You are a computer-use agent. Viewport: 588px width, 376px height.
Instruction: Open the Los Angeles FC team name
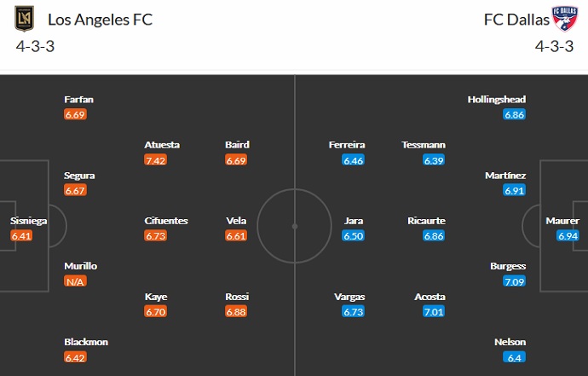pyautogui.click(x=101, y=19)
